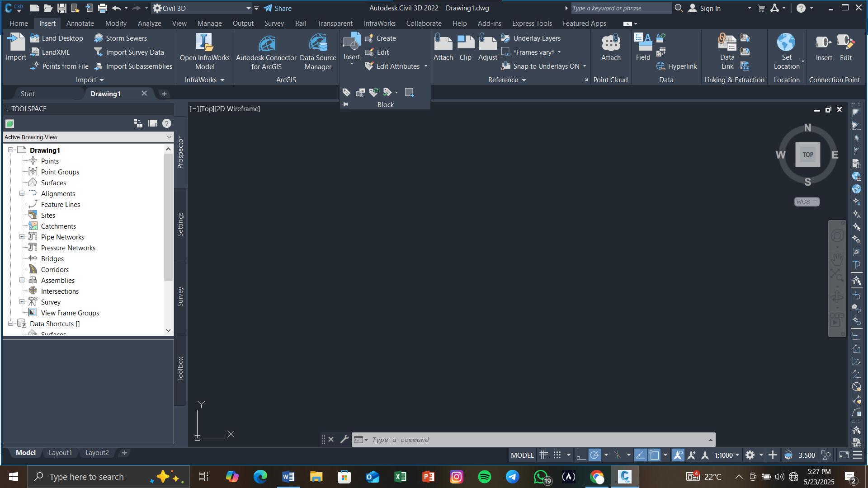Open Storm Sewers import
This screenshot has width=868, height=488.
click(121, 38)
